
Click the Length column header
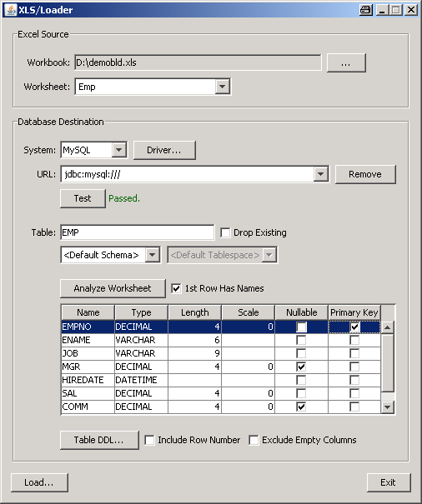(195, 312)
